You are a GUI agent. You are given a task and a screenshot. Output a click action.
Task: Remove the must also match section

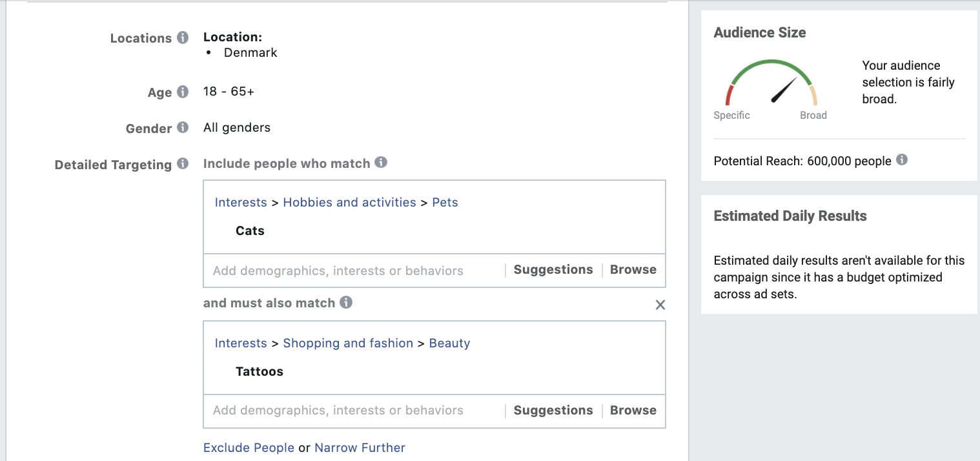point(660,305)
